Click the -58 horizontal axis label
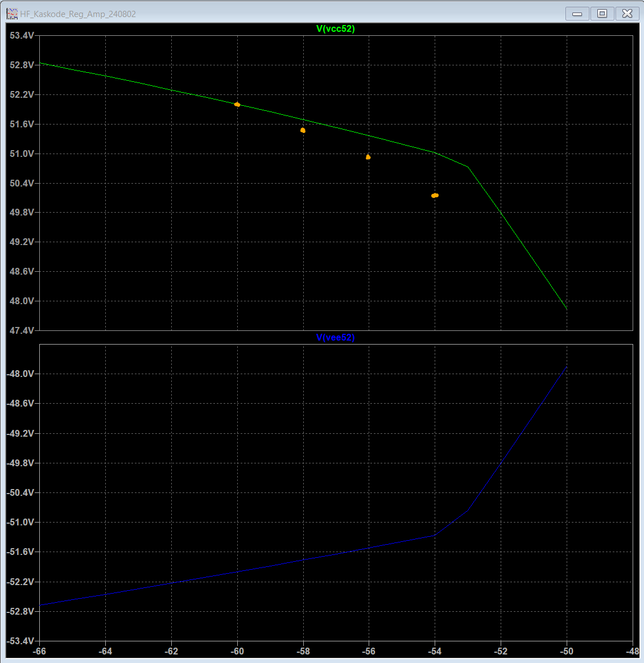Screen dimensions: 644x663 pyautogui.click(x=303, y=652)
